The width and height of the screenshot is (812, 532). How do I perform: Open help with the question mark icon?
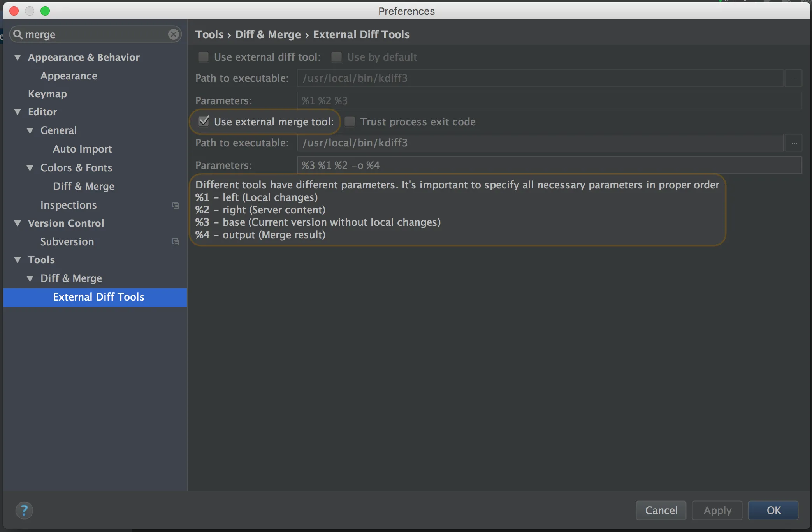(x=24, y=510)
